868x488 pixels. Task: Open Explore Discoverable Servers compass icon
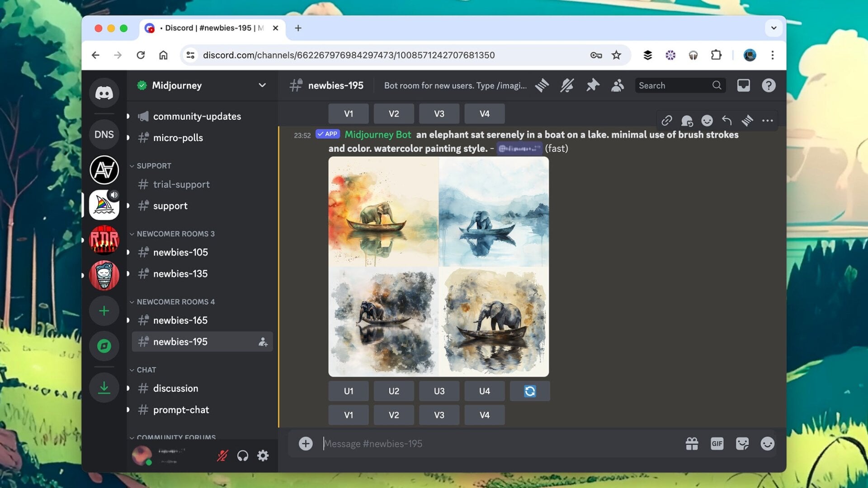[x=104, y=346]
